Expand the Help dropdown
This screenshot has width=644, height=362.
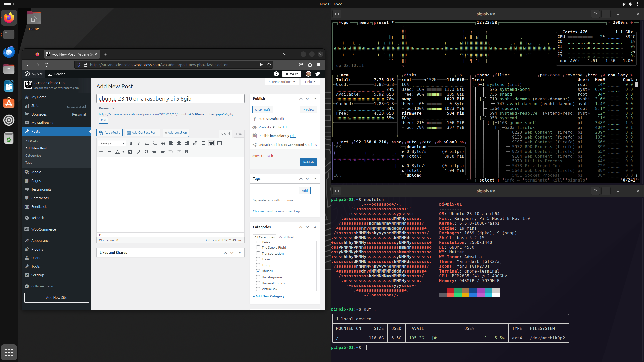click(x=310, y=82)
